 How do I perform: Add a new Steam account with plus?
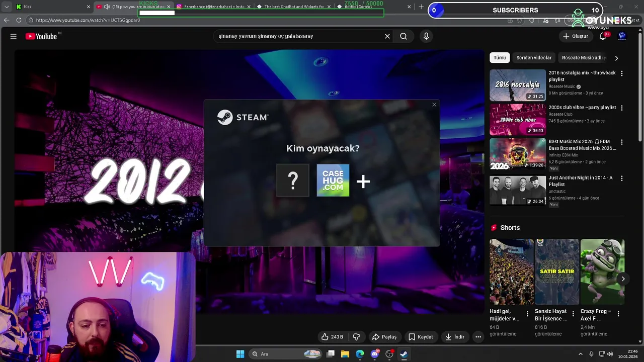point(363,182)
